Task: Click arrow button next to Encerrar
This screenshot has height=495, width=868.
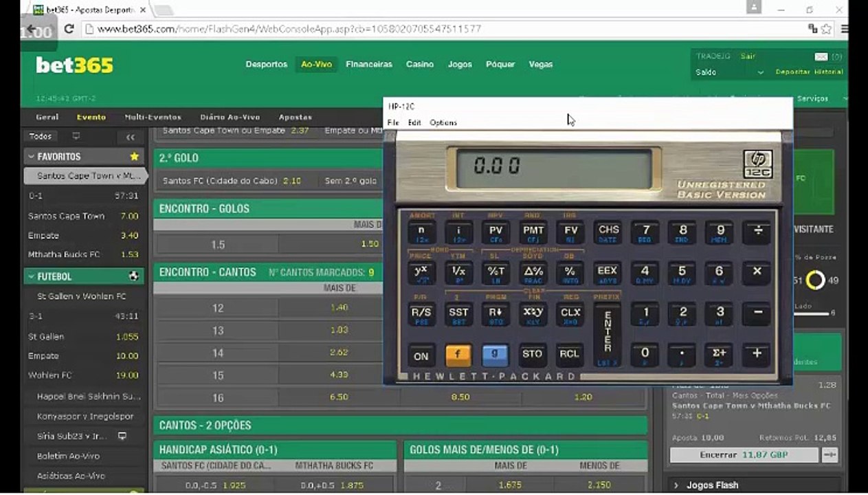Action: point(830,455)
